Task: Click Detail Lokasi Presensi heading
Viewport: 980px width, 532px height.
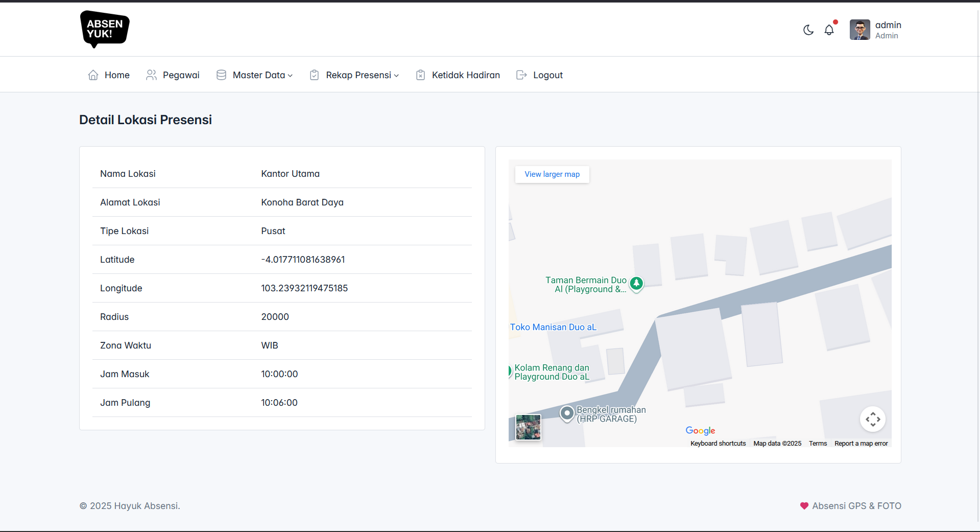Action: (x=146, y=120)
